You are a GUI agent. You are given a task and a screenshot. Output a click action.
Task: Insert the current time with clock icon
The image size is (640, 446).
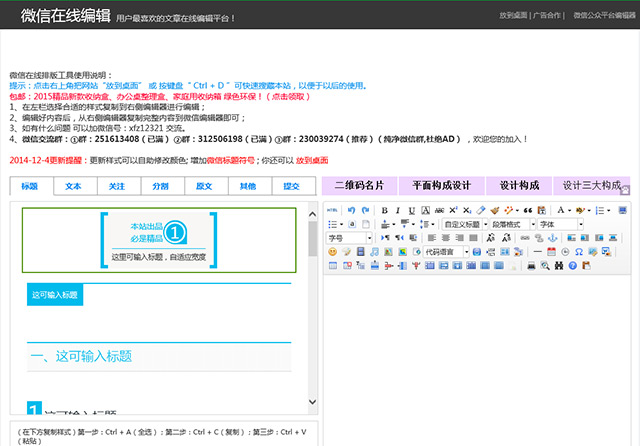[565, 252]
